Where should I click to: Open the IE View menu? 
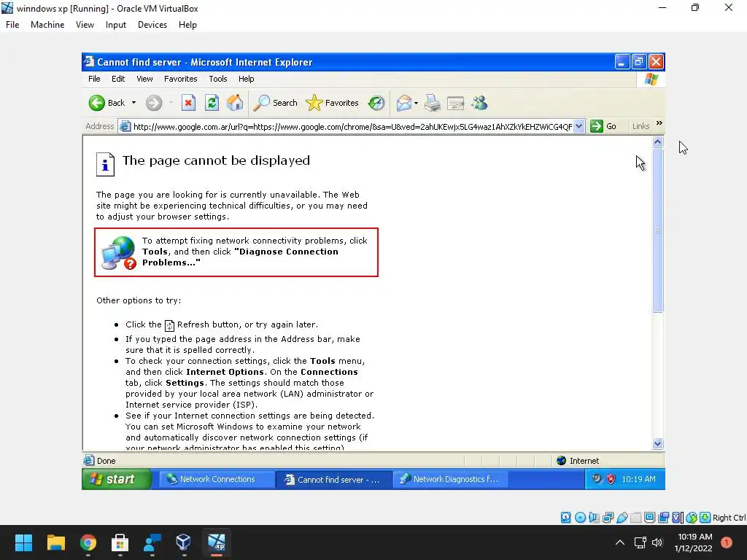coord(144,79)
